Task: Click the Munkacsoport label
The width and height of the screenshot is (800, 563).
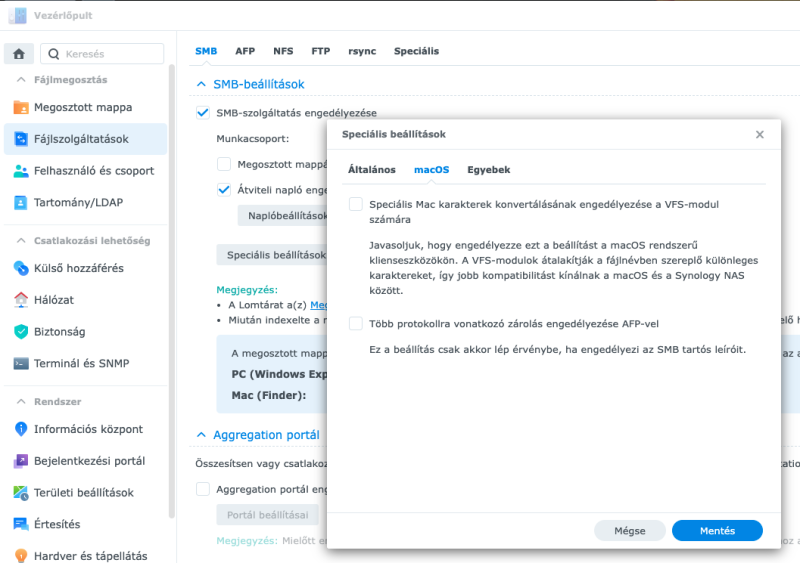Action: pyautogui.click(x=253, y=138)
